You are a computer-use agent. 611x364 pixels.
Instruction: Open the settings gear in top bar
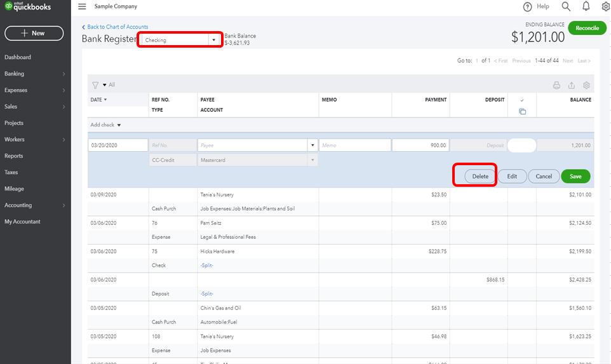click(x=605, y=6)
